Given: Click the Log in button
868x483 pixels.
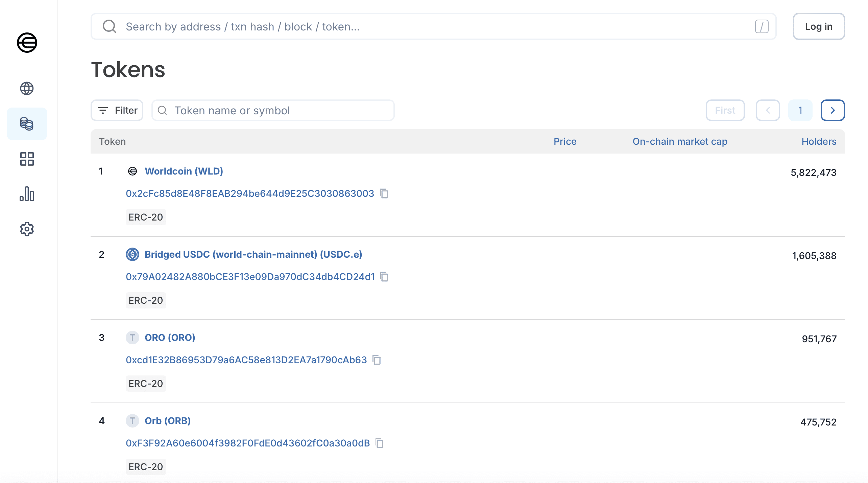Looking at the screenshot, I should tap(819, 26).
